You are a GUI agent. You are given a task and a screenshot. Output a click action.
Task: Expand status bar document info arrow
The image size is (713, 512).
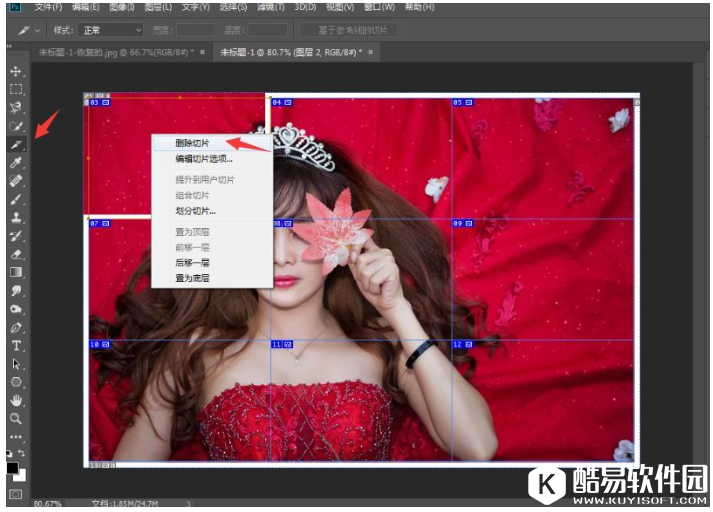pyautogui.click(x=188, y=504)
